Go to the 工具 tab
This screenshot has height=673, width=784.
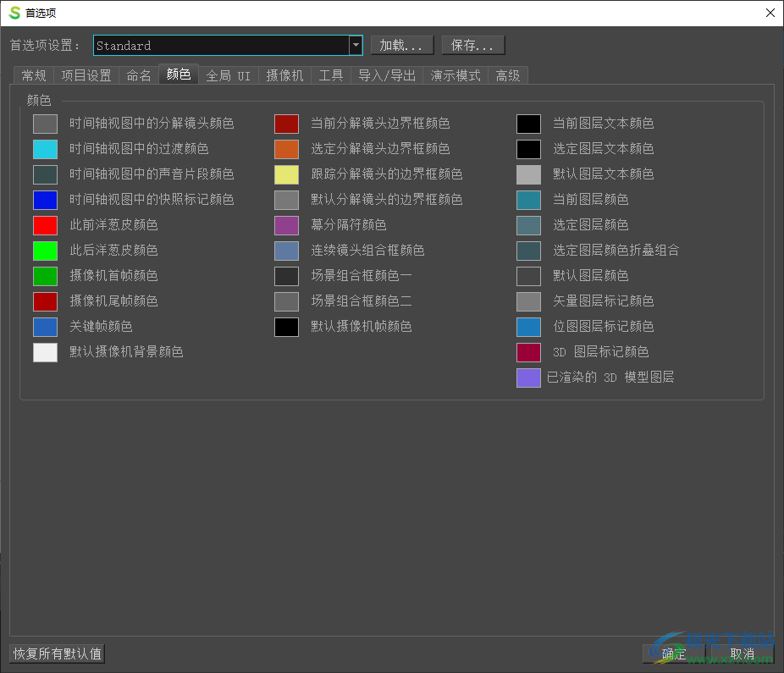[x=331, y=75]
